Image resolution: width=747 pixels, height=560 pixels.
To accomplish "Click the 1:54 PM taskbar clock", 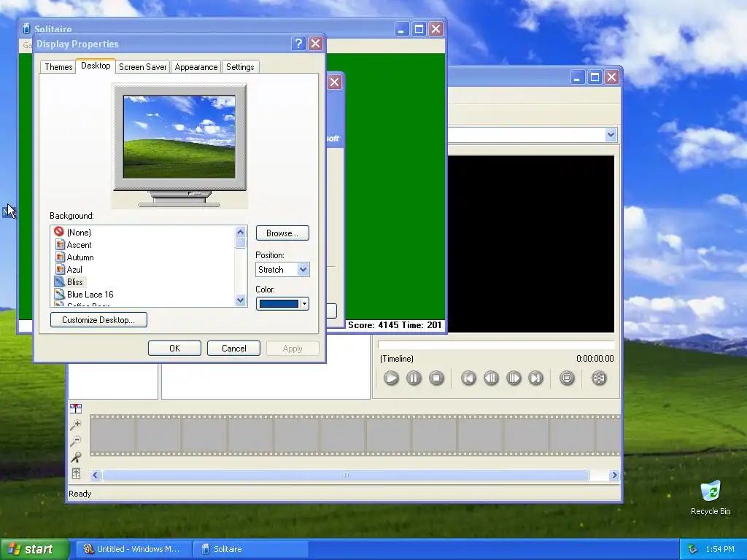I will click(x=720, y=549).
